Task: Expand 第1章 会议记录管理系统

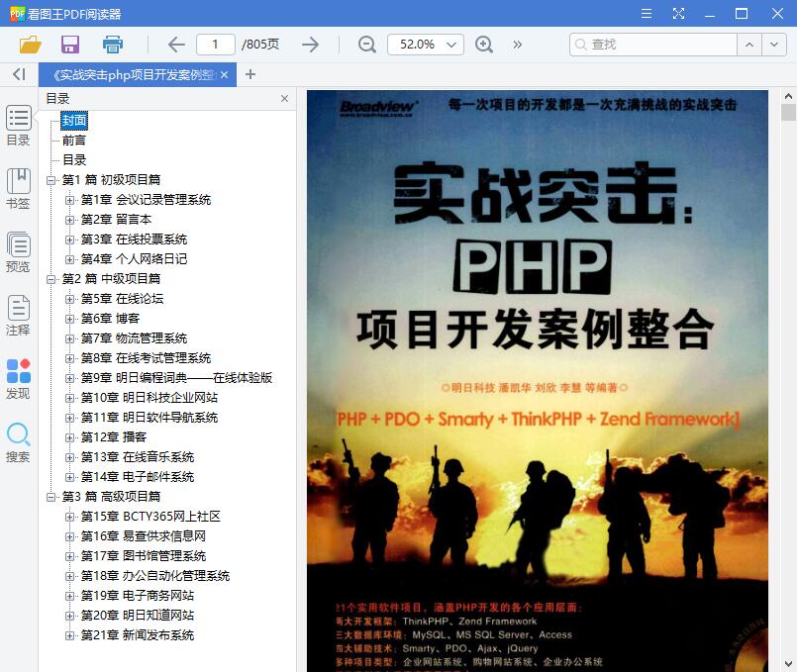Action: 69,200
